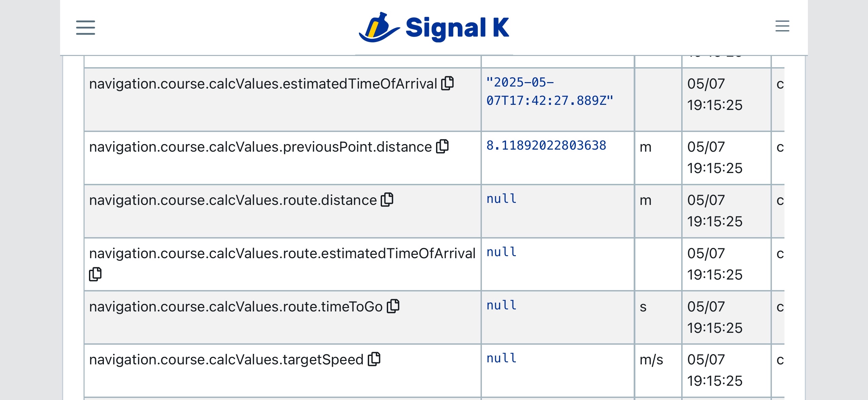Copy previousPoint.distance path to clipboard
The image size is (868, 400).
[442, 147]
